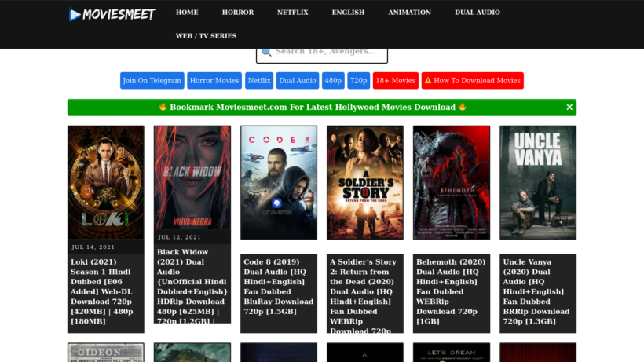Close the green bookmark notification banner
This screenshot has height=362, width=644.
(569, 107)
